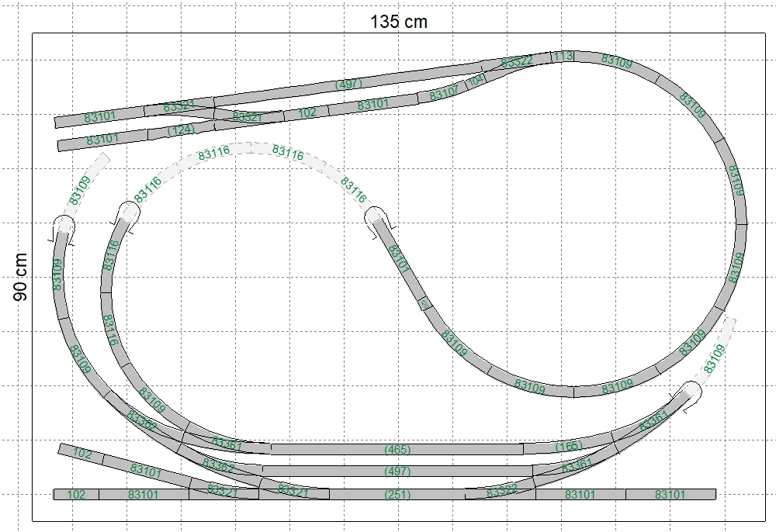Select the (251) flex track on bottom row
The width and height of the screenshot is (776, 532).
(397, 494)
